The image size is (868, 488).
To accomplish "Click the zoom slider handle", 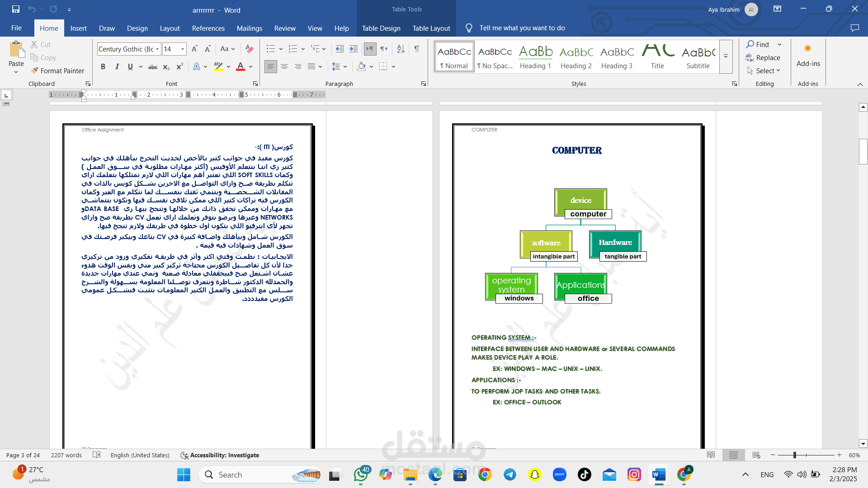I will tap(794, 455).
